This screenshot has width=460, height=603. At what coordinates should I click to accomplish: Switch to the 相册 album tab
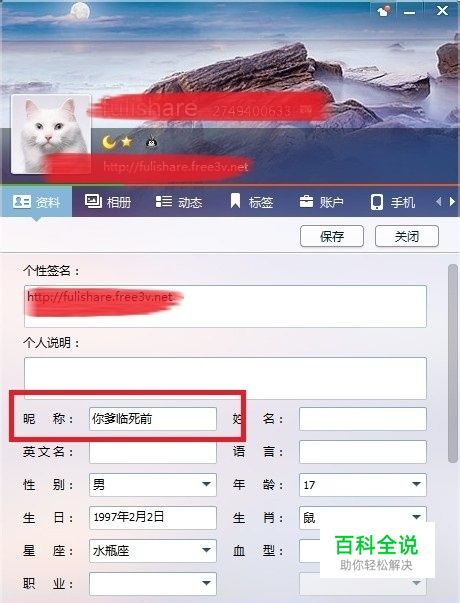(x=108, y=202)
